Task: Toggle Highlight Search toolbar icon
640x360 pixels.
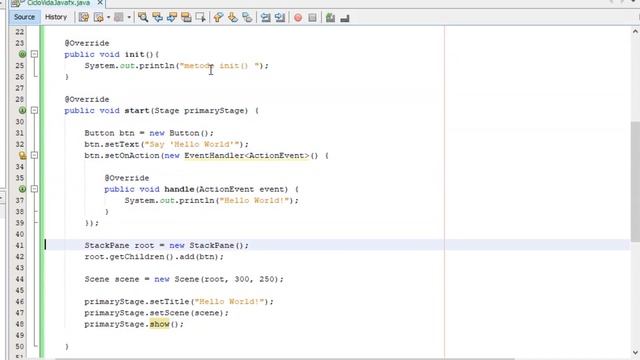Action: (x=186, y=18)
